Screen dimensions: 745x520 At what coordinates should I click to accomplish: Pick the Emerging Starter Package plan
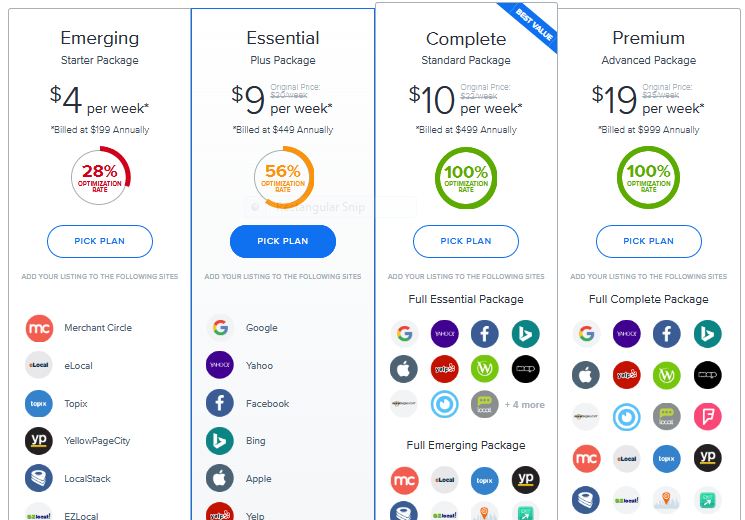coord(100,241)
